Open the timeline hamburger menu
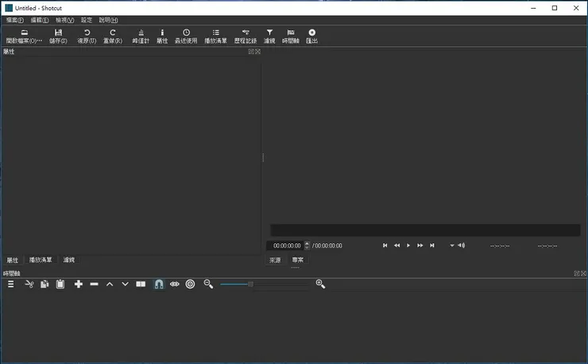This screenshot has width=588, height=364. click(x=11, y=284)
